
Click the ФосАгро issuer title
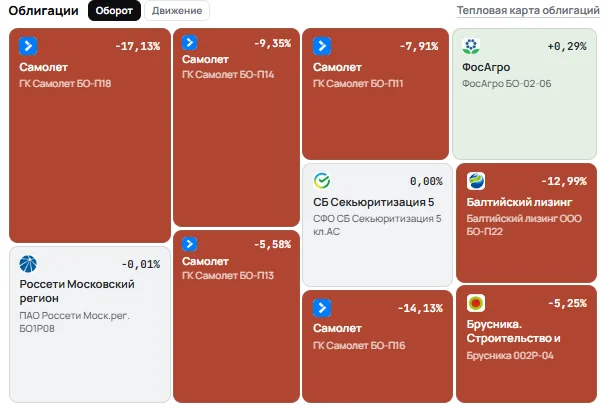(x=486, y=67)
